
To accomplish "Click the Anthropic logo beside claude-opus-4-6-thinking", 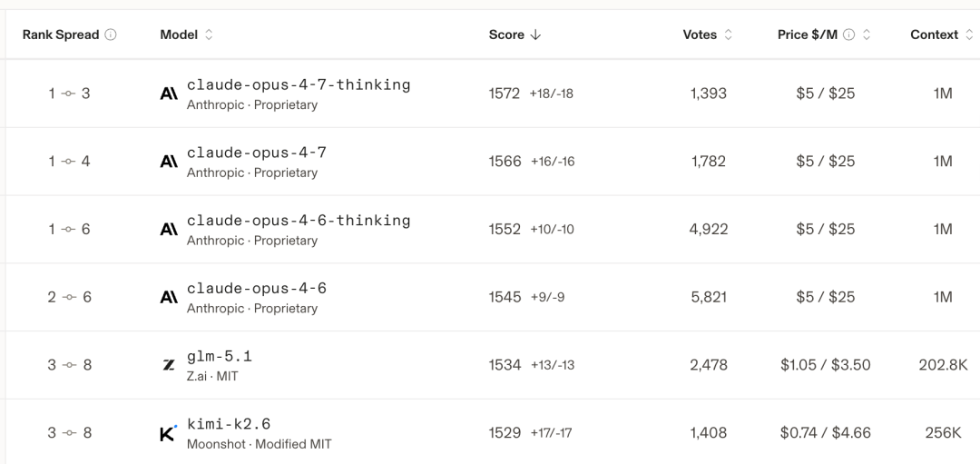I will (169, 230).
